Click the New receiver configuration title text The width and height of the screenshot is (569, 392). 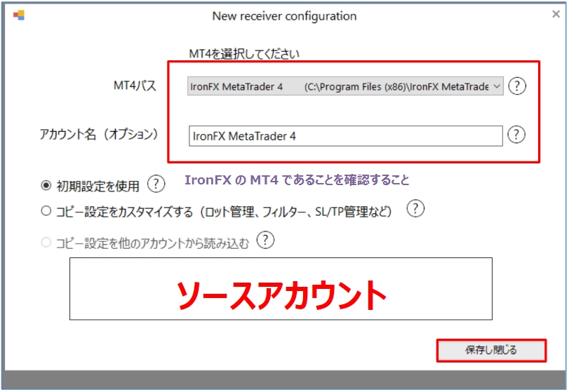[x=285, y=16]
